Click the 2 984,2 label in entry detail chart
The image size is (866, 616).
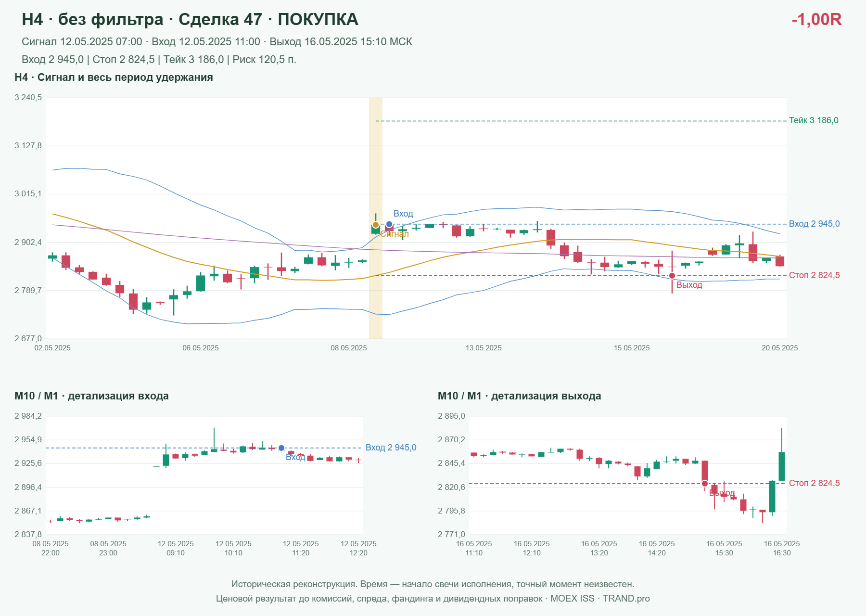click(x=28, y=416)
